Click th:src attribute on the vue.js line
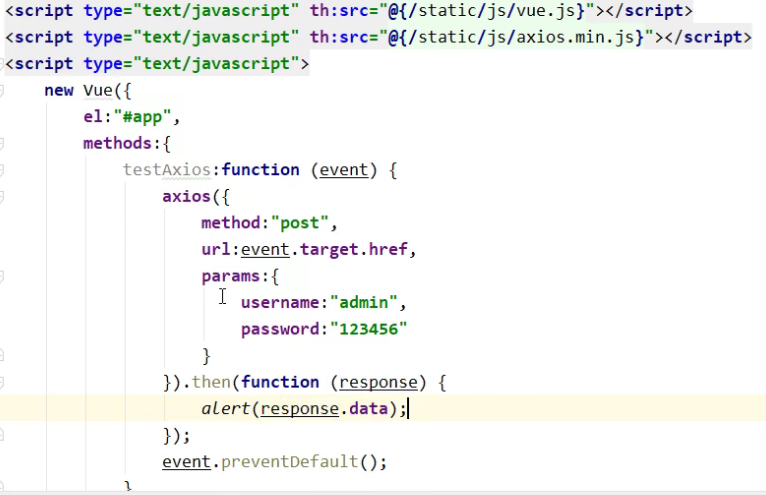The width and height of the screenshot is (766, 495). [339, 11]
